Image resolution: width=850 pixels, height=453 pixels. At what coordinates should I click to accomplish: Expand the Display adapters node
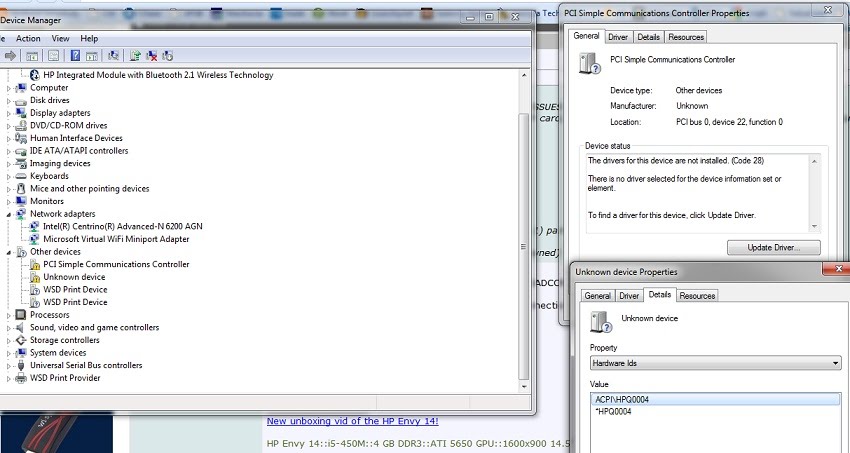[x=9, y=113]
